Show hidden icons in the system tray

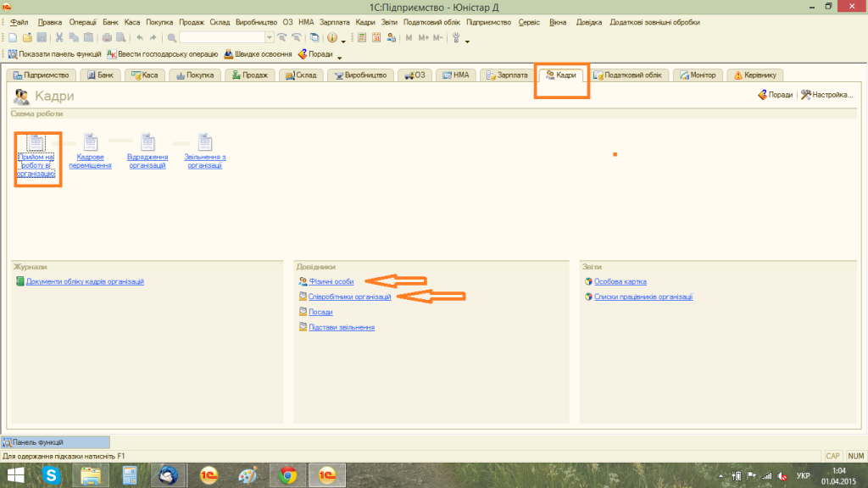pos(721,476)
